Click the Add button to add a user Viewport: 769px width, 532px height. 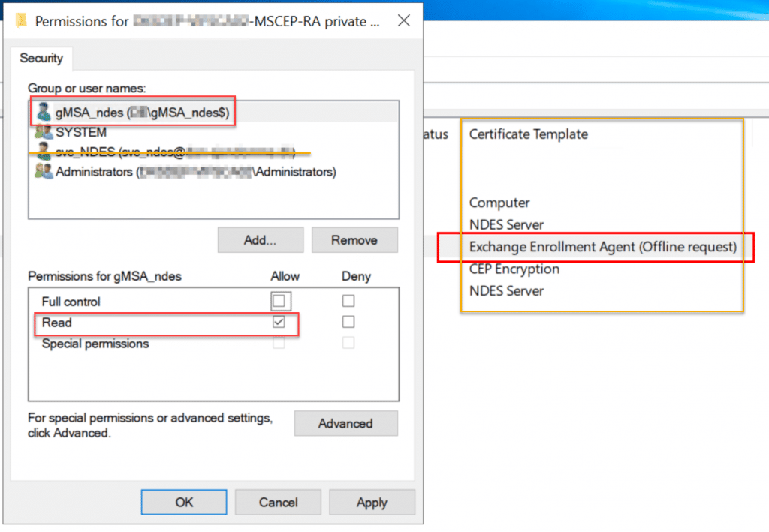pyautogui.click(x=260, y=239)
